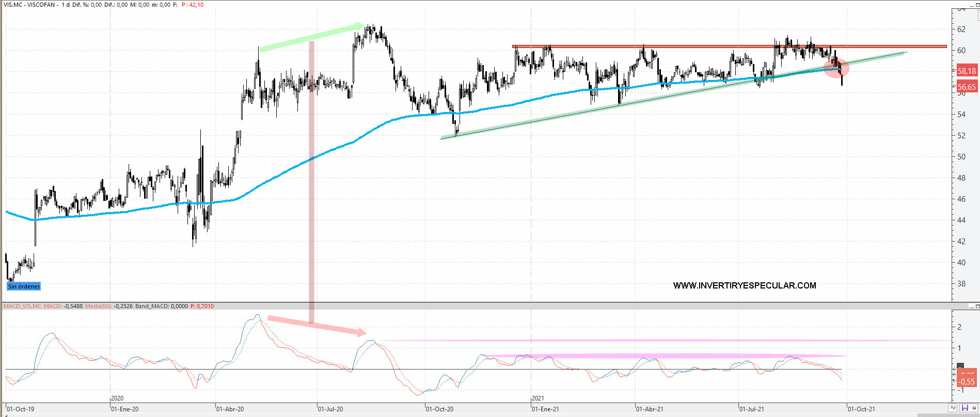The height and width of the screenshot is (417, 980).
Task: Click the horizontal scrollbar at the bottom
Action: (465, 414)
